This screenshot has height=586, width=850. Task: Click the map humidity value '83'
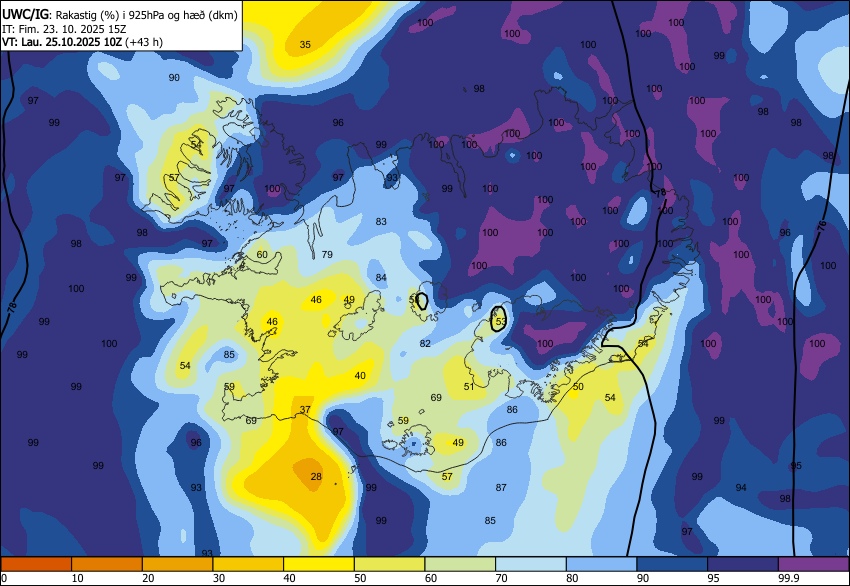(x=381, y=221)
